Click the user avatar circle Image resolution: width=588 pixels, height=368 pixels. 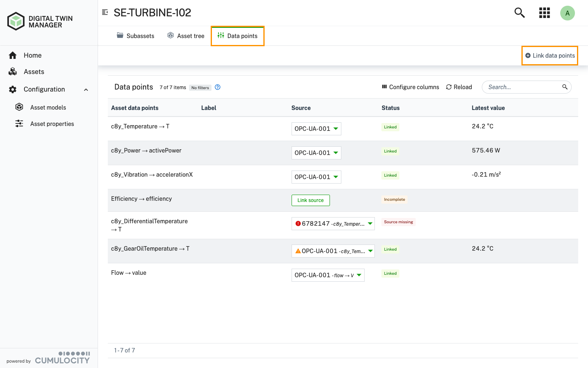tap(568, 13)
